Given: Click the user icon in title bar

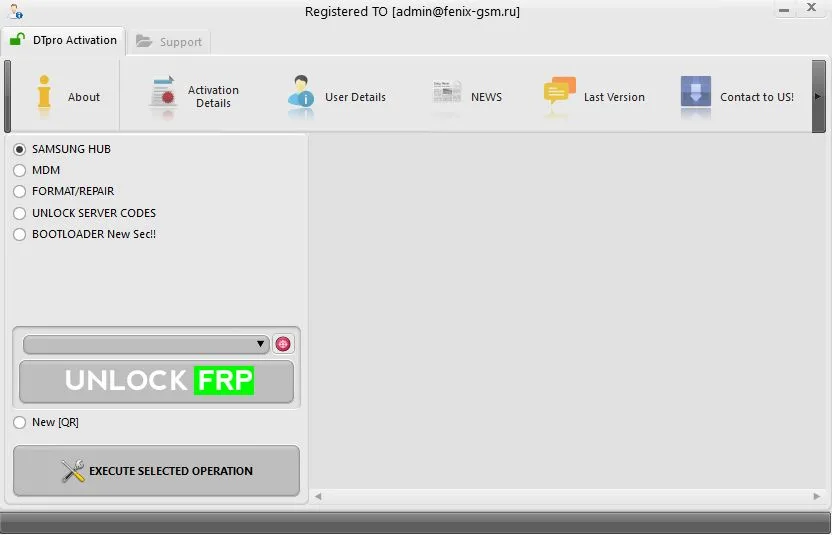Looking at the screenshot, I should [15, 11].
